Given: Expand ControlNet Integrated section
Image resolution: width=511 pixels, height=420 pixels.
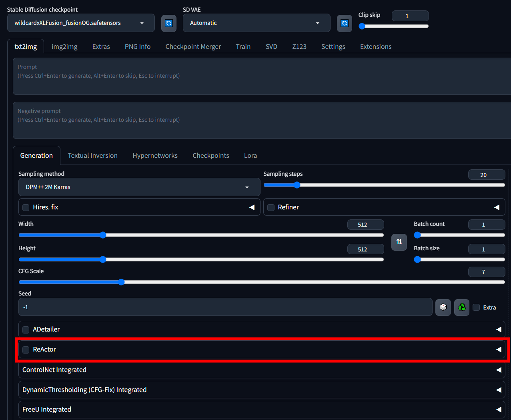Looking at the screenshot, I should [x=499, y=370].
